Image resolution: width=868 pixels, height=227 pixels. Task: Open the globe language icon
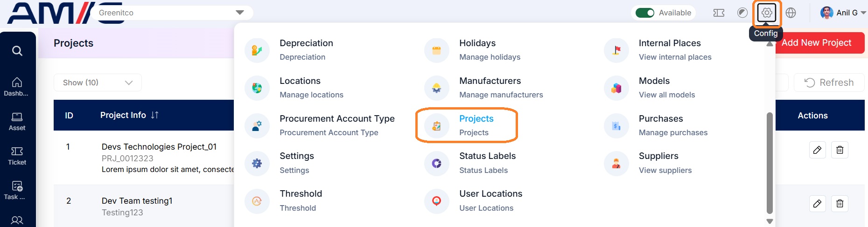click(791, 13)
